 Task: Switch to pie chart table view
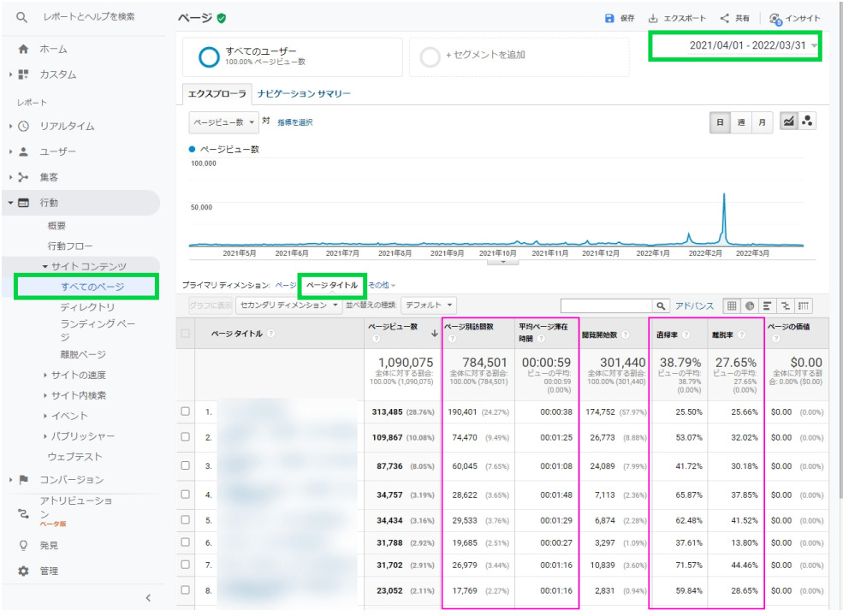click(x=750, y=305)
